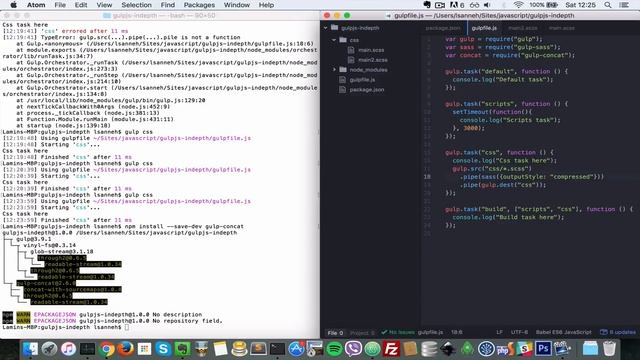
Task: Open the Window menu
Action: (237, 5)
